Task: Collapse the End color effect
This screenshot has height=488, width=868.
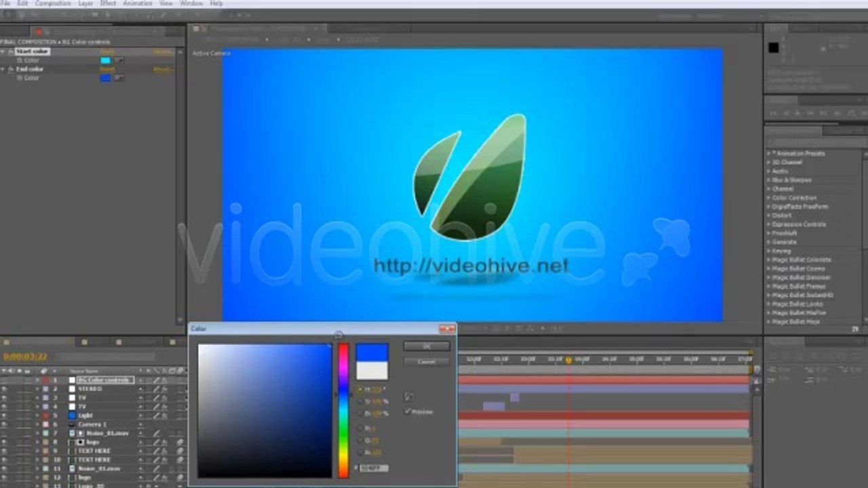Action: 3,69
